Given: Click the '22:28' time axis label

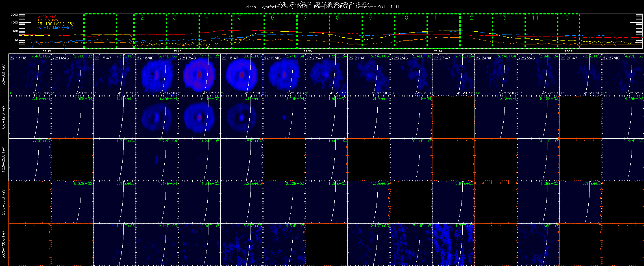Looking at the screenshot, I should 568,51.
